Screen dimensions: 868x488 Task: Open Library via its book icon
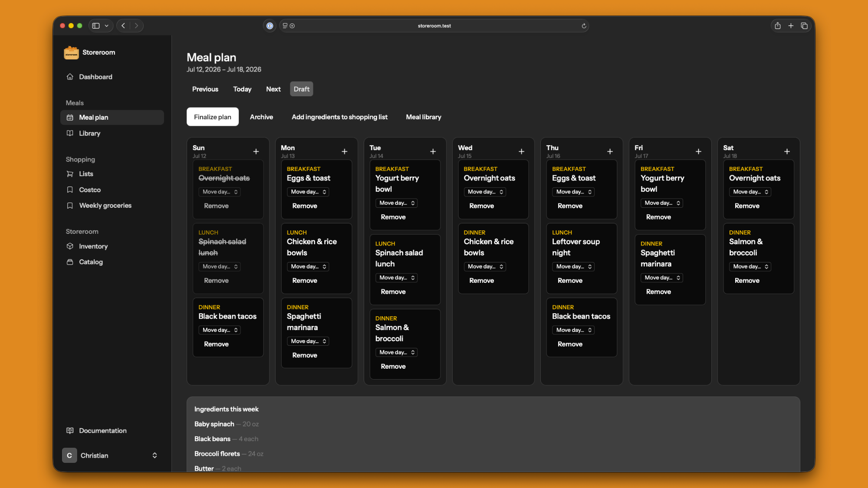click(x=70, y=133)
